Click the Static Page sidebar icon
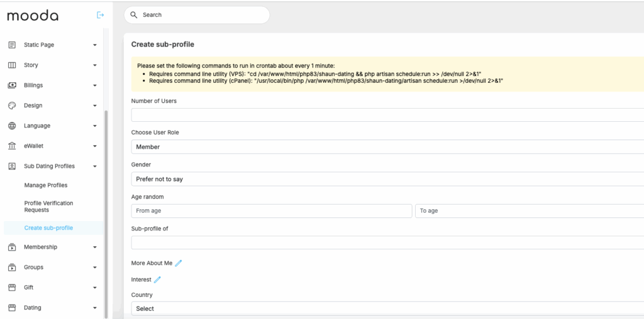 [x=12, y=45]
